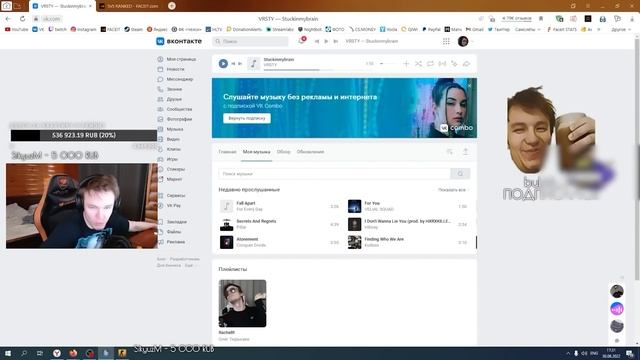Adjust the player volume slider

tap(388, 64)
